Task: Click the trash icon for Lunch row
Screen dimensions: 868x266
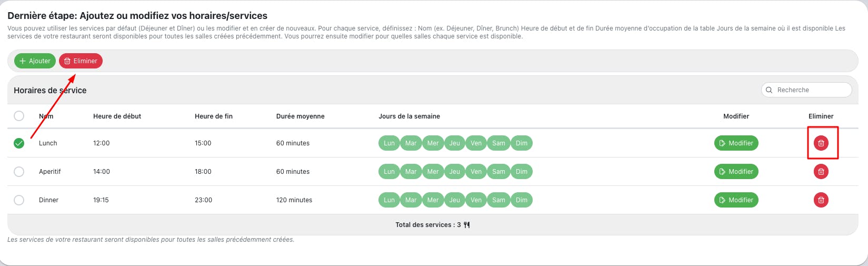Action: 821,143
